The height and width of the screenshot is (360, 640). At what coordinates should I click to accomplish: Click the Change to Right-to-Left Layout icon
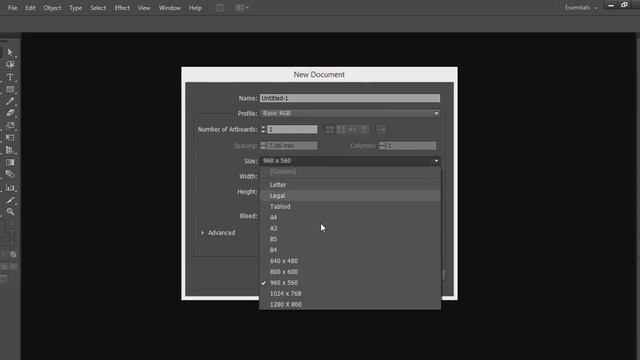click(380, 129)
